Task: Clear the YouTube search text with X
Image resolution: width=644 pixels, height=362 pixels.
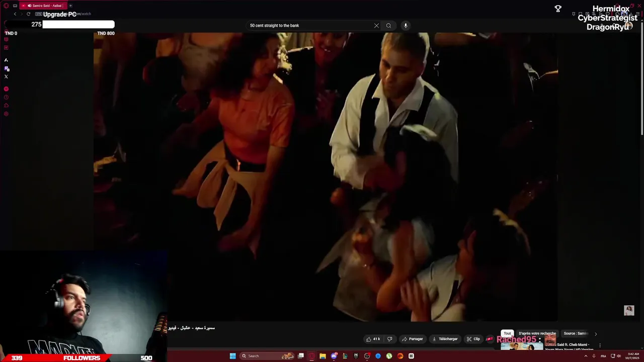Action: (376, 26)
